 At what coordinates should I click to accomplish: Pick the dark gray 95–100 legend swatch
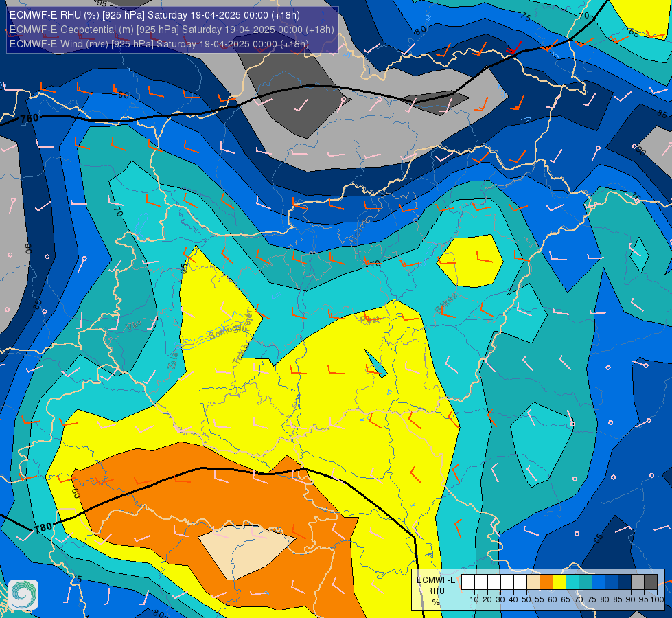pos(651,582)
